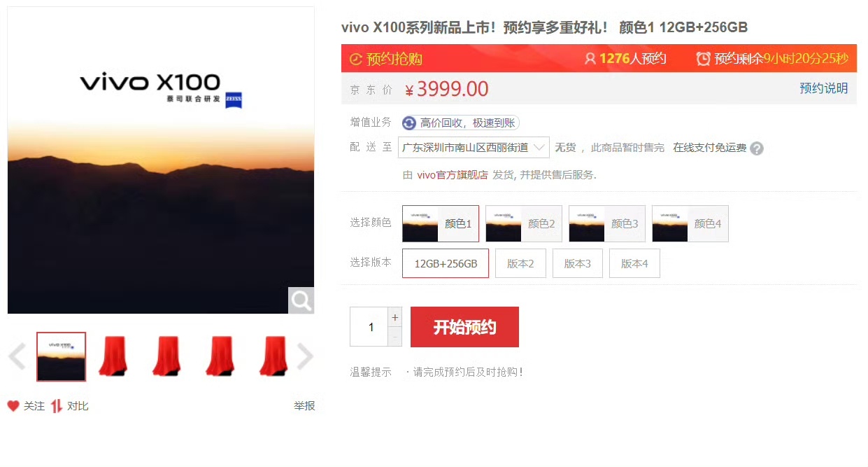Select the 颜色2 color option
The width and height of the screenshot is (868, 467).
coord(524,223)
